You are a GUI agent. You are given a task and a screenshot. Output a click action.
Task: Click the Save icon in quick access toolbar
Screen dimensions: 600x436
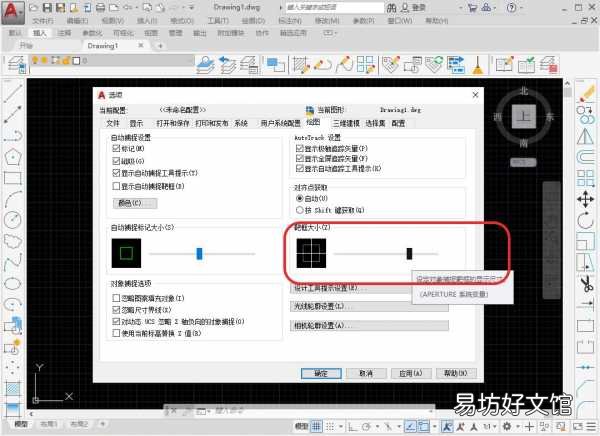click(x=47, y=7)
